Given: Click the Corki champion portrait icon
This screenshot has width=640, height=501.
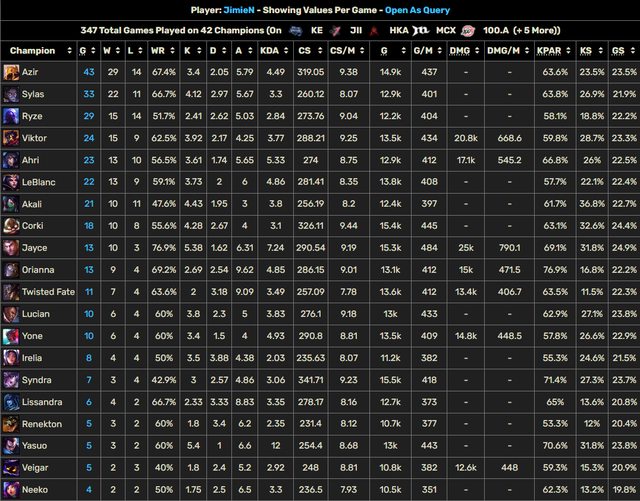Looking at the screenshot, I should 11,226.
